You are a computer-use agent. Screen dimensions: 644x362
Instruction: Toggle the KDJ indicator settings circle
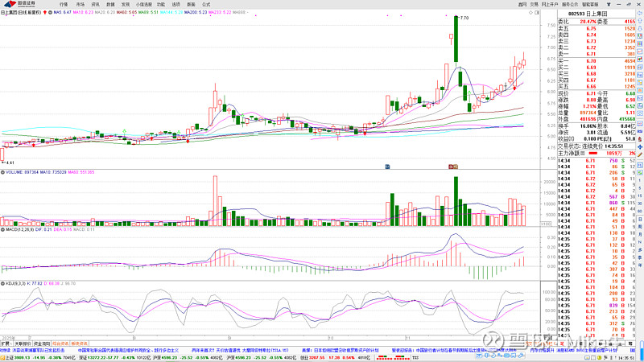tap(2, 284)
